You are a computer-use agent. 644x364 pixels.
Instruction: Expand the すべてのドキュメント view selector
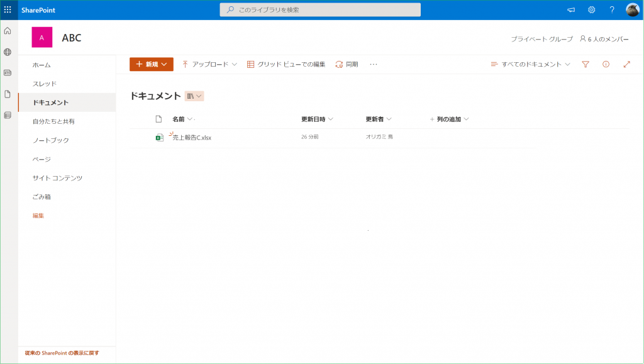(530, 64)
